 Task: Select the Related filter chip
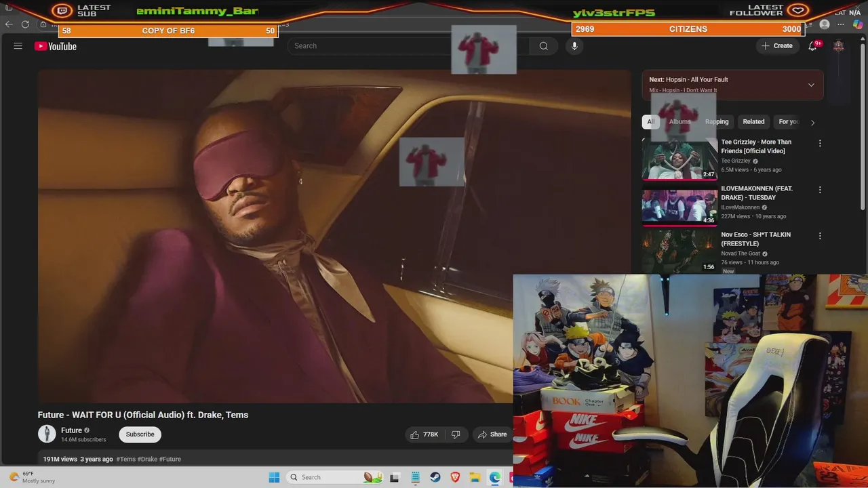pyautogui.click(x=753, y=122)
